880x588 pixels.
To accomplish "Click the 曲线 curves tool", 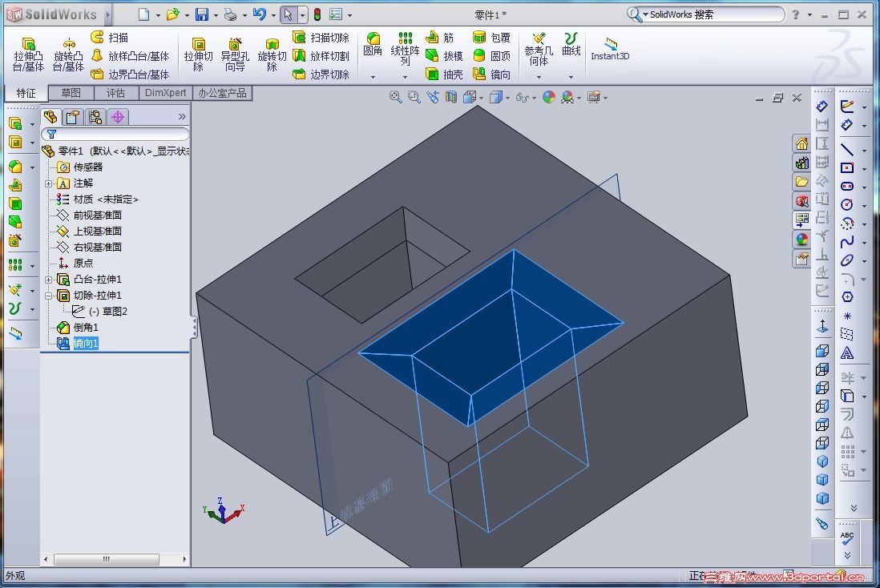I will 571,44.
